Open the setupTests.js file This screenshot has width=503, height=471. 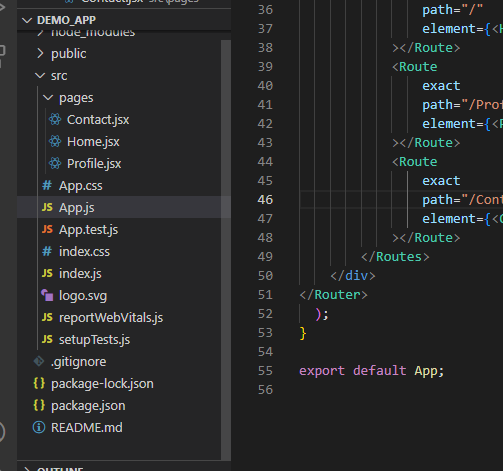coord(94,340)
